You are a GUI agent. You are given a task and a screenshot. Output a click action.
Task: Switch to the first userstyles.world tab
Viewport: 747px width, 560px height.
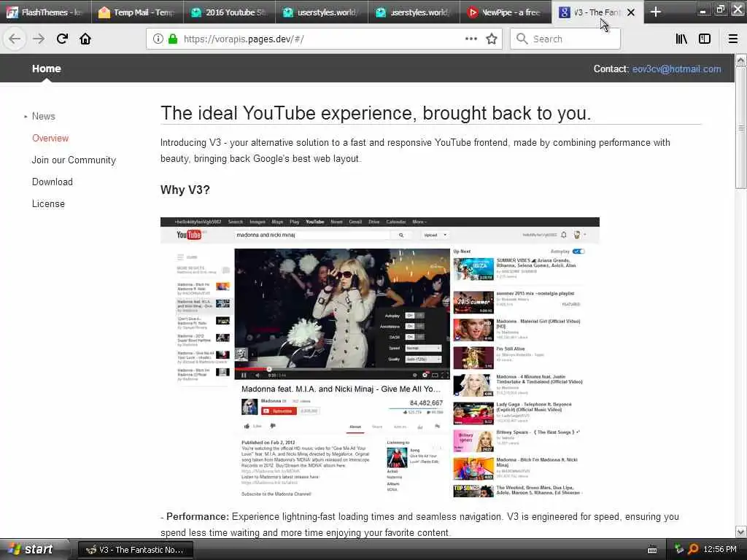(321, 12)
